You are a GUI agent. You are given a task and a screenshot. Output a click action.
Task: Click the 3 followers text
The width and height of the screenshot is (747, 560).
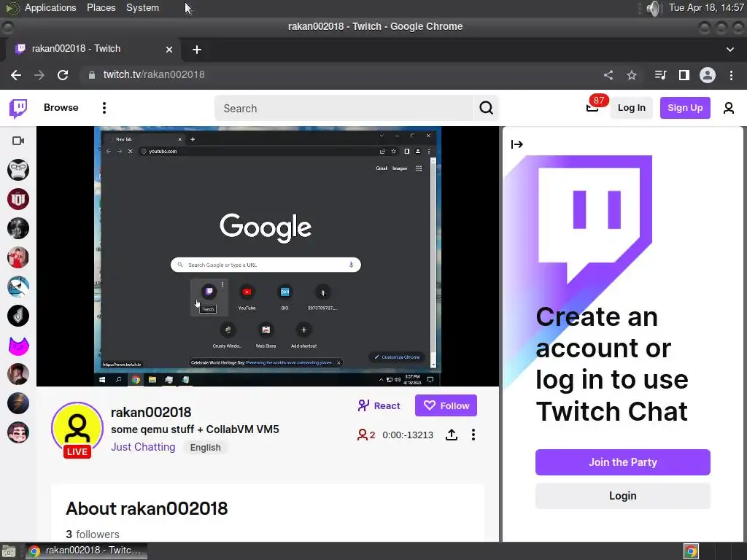pos(93,534)
